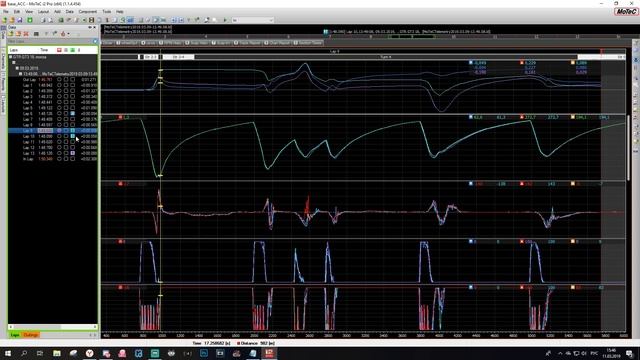Click the green play toolbar icon
This screenshot has height=360, width=640.
pyautogui.click(x=225, y=20)
